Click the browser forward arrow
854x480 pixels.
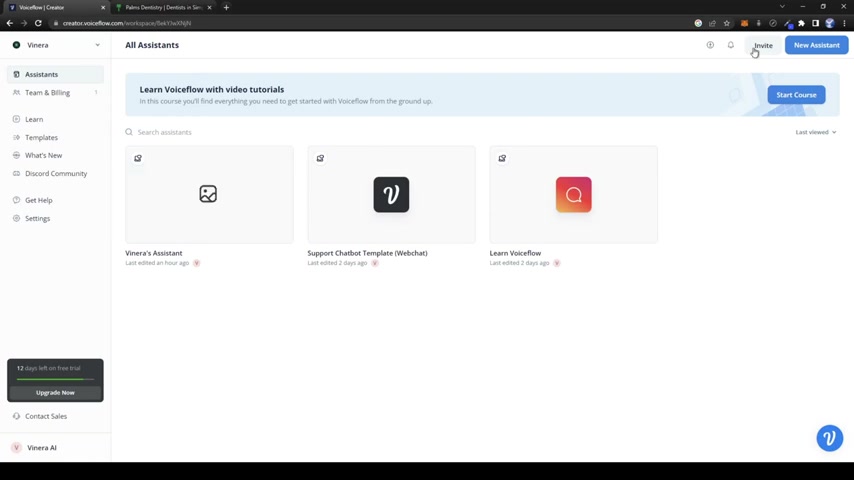[23, 23]
